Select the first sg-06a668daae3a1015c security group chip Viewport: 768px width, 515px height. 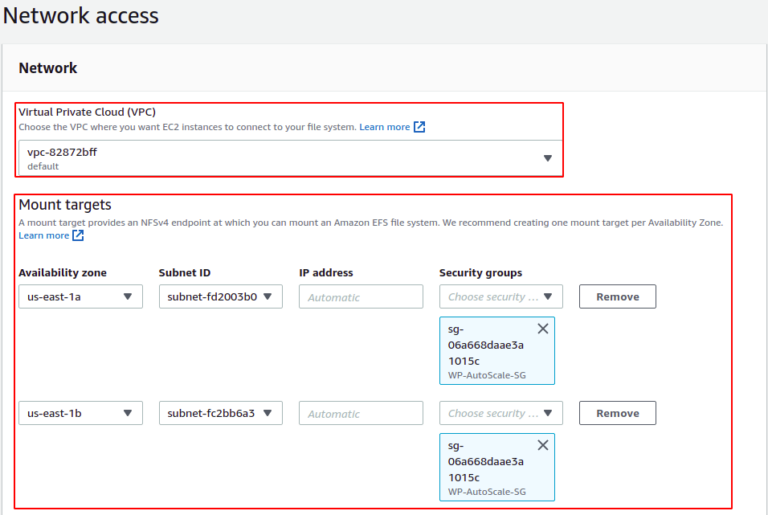click(497, 351)
